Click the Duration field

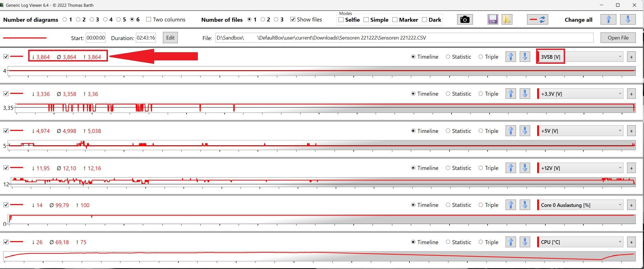pyautogui.click(x=146, y=38)
